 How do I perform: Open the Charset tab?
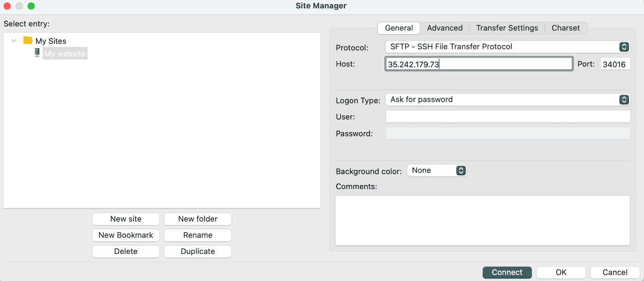pos(565,28)
